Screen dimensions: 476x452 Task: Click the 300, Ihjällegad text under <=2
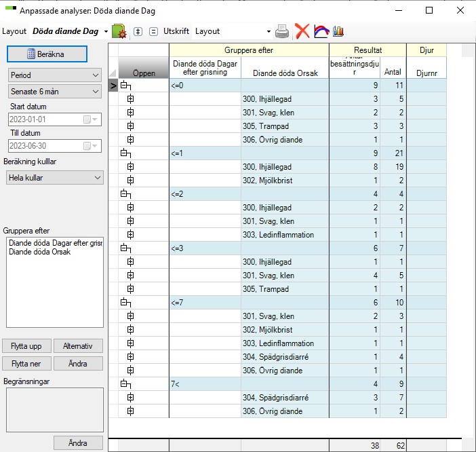point(267,208)
